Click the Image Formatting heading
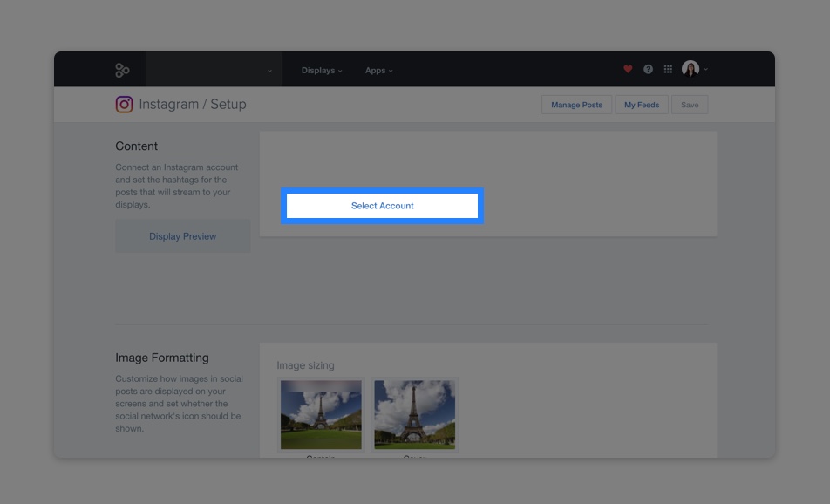This screenshot has height=504, width=830. 162,358
